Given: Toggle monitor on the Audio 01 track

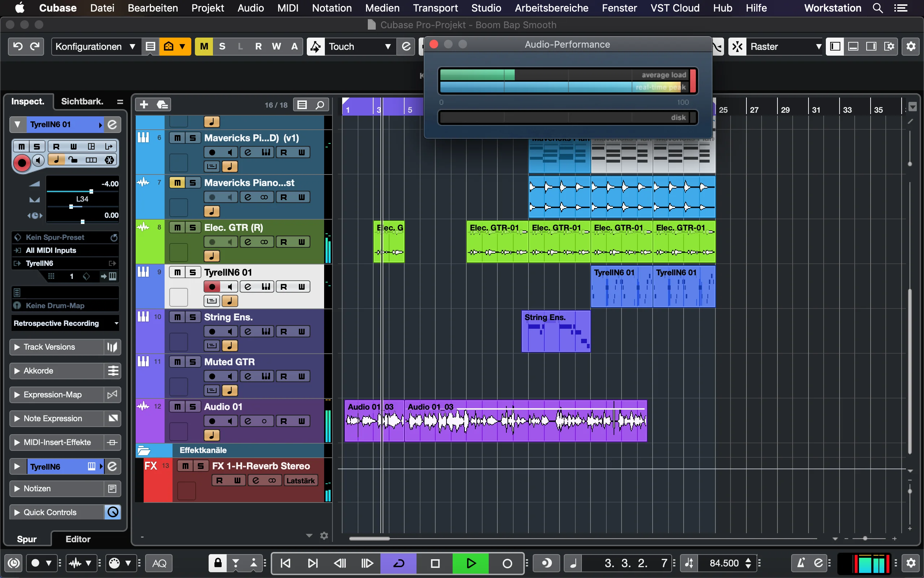Looking at the screenshot, I should (230, 421).
